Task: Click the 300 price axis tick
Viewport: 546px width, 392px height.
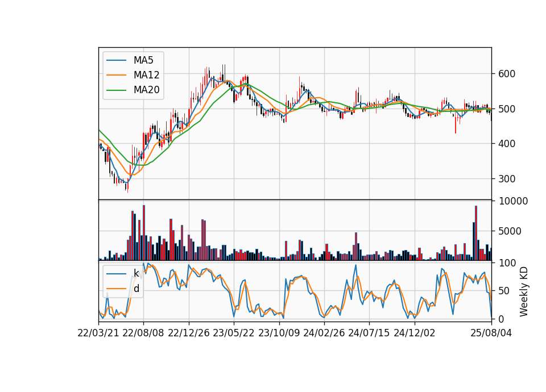Action: pyautogui.click(x=507, y=179)
